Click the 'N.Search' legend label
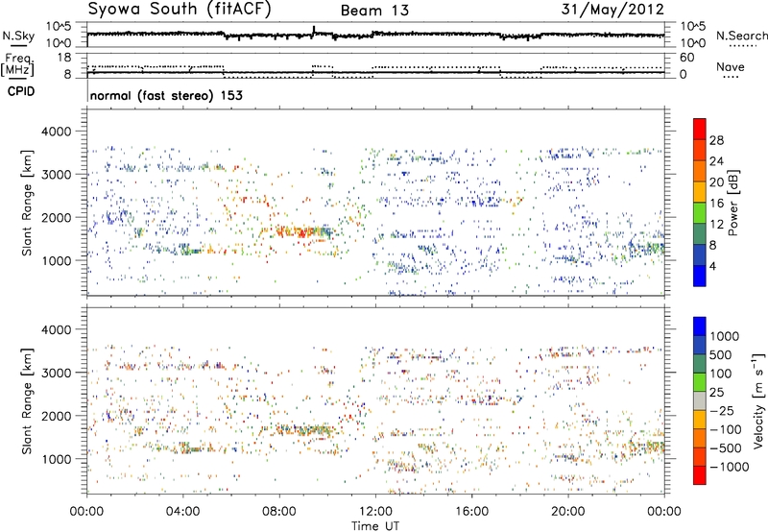Image resolution: width=768 pixels, height=532 pixels. pos(741,36)
